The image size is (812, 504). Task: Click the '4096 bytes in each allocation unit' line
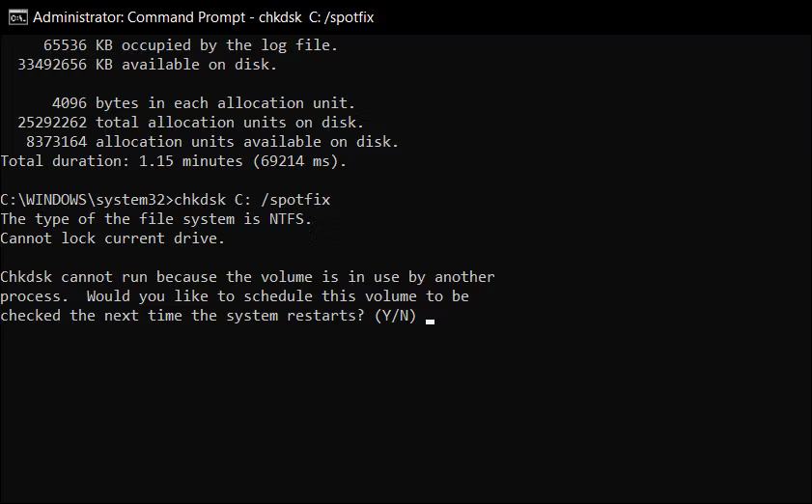pos(204,103)
